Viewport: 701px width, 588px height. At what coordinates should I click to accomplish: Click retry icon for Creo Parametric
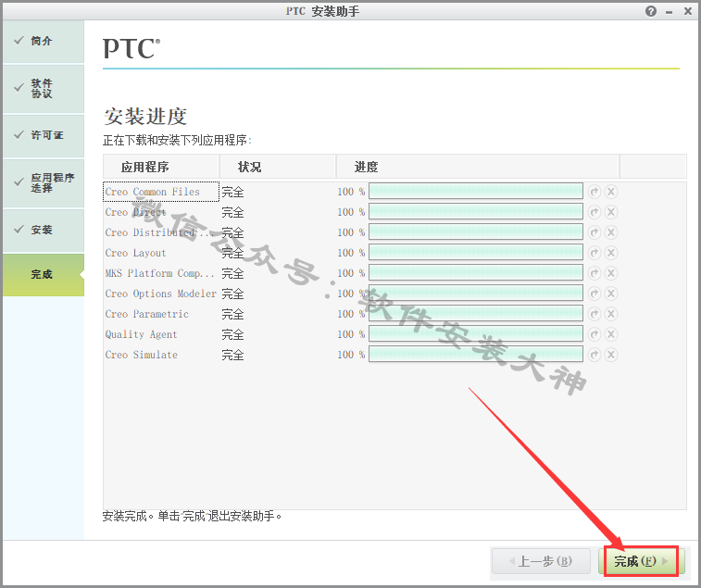coord(594,314)
